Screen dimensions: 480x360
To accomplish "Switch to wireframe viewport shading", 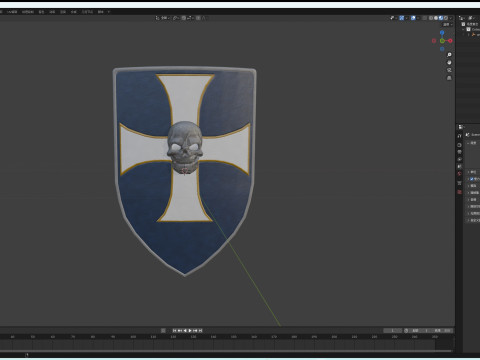I will pos(431,18).
